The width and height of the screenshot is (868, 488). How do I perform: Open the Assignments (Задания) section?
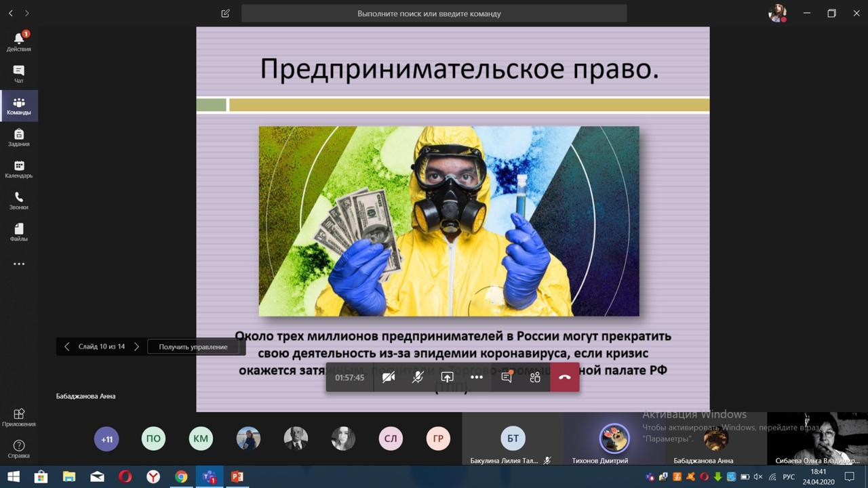(19, 138)
